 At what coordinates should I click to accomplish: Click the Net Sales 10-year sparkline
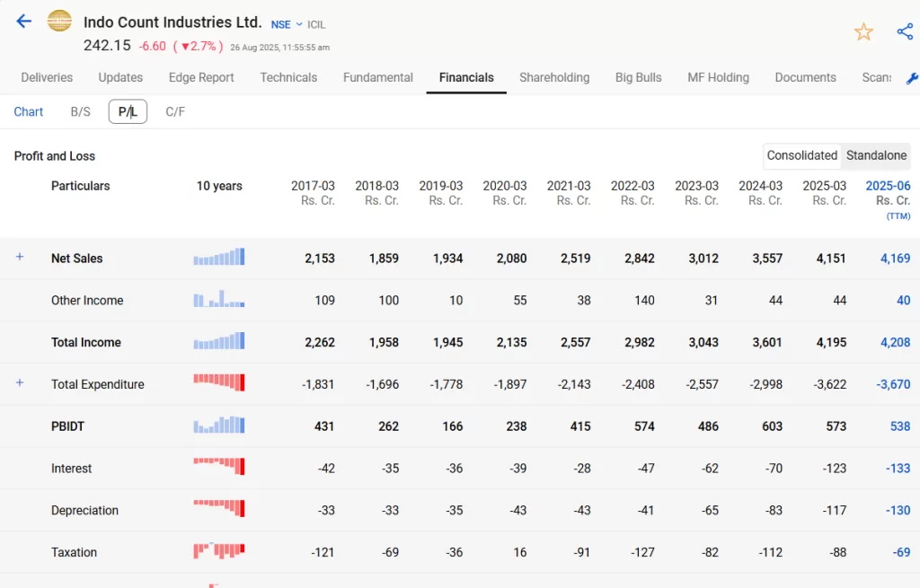[219, 257]
